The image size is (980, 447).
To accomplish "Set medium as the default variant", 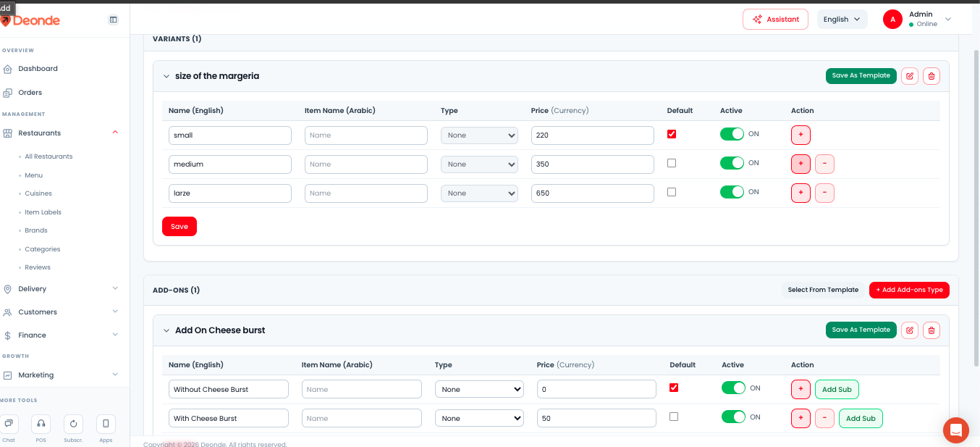I will (672, 163).
